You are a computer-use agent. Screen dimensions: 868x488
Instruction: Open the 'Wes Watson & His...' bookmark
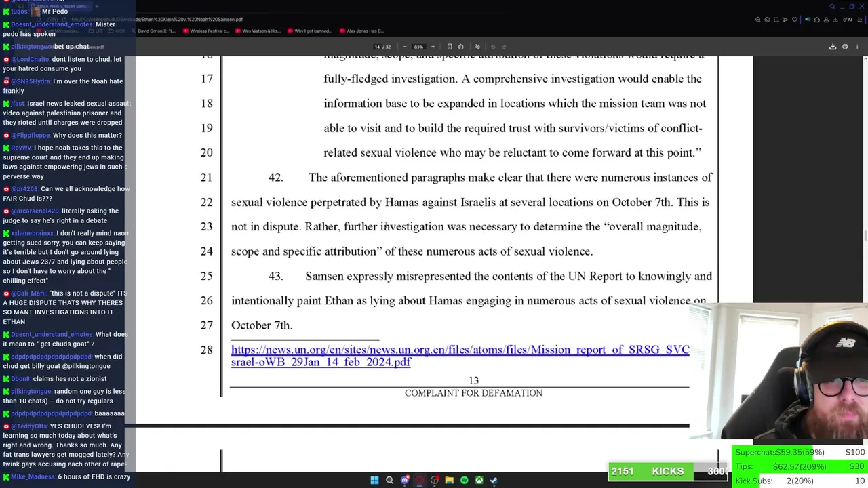pyautogui.click(x=258, y=30)
